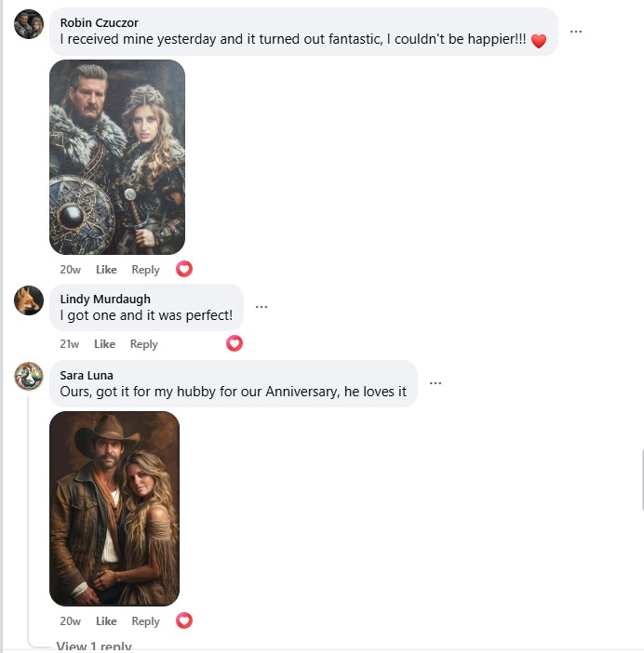Click heart reaction on Robin's comment
This screenshot has height=653, width=644.
[x=184, y=269]
